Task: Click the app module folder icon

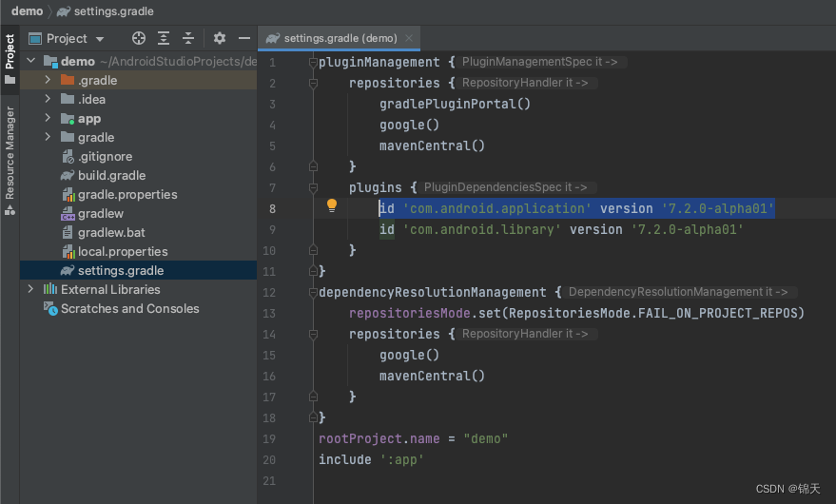Action: 68,119
